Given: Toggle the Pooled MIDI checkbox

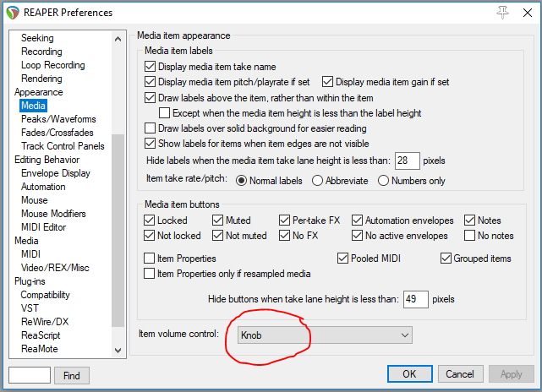Looking at the screenshot, I should pos(342,258).
